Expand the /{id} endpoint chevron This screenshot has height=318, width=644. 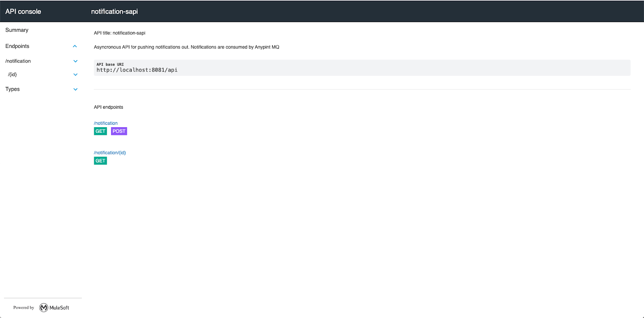75,74
